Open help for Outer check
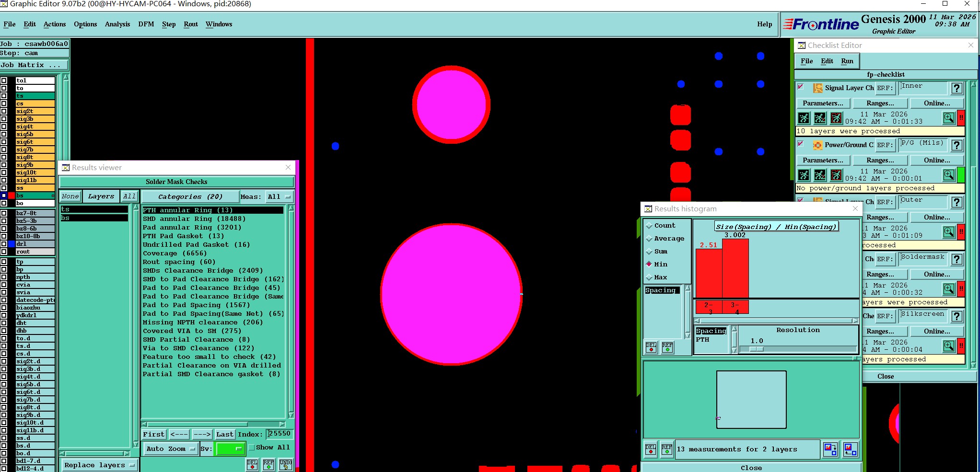This screenshot has height=472, width=980. (x=957, y=202)
